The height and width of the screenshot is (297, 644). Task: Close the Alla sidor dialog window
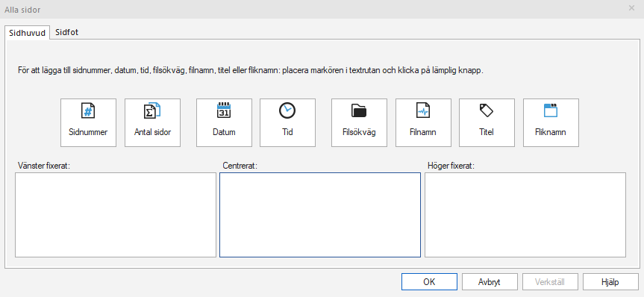(x=631, y=7)
